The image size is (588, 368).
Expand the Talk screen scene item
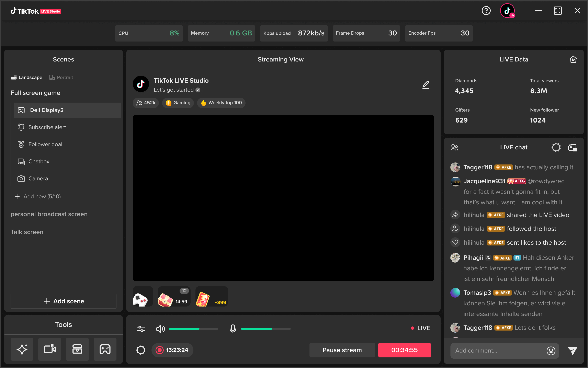[x=27, y=231]
